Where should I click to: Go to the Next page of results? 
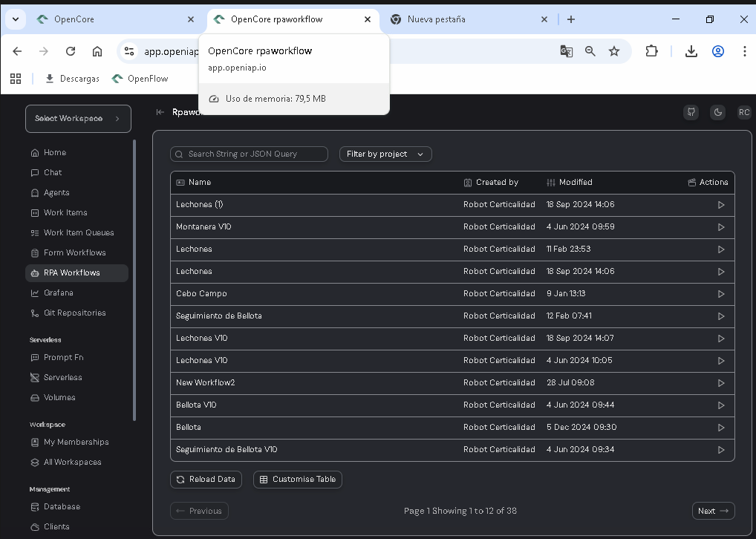[x=713, y=511]
